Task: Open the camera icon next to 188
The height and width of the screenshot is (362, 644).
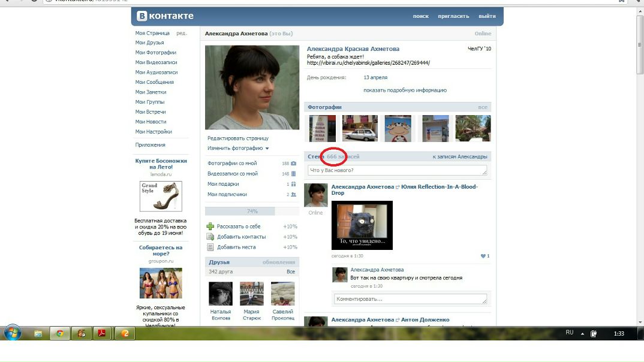Action: point(293,164)
